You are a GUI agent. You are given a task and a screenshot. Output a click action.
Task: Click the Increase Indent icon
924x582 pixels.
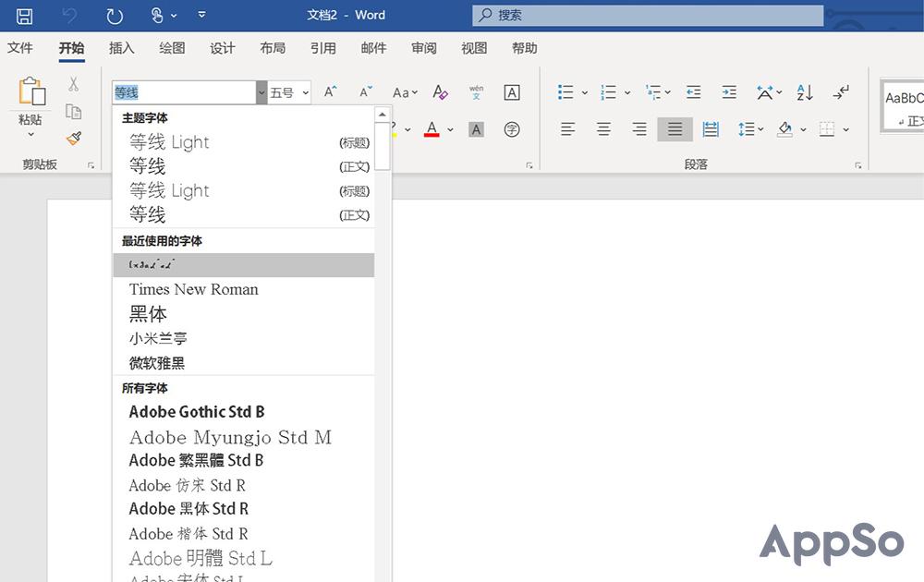(729, 91)
